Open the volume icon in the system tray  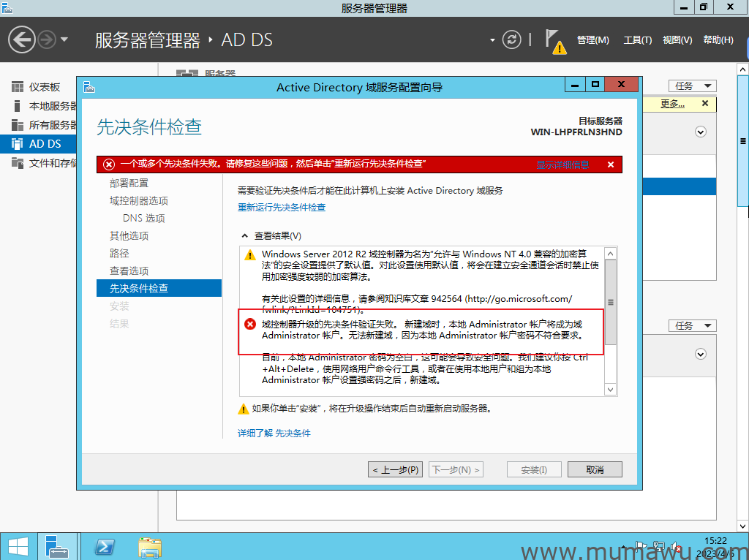coord(674,546)
